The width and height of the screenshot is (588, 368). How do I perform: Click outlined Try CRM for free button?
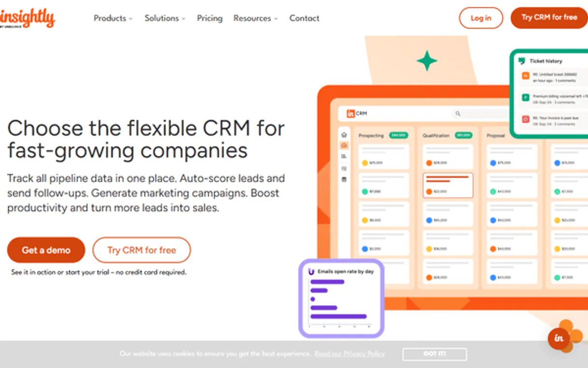point(142,250)
